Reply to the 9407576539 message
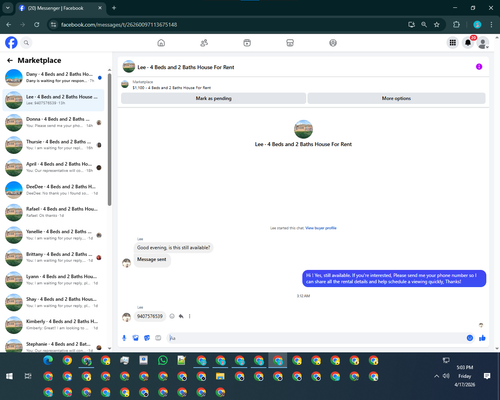The height and width of the screenshot is (400, 500). point(181,316)
